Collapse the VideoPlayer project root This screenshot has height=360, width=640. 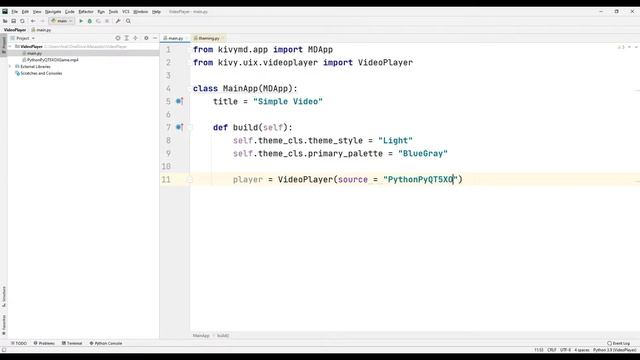11,47
